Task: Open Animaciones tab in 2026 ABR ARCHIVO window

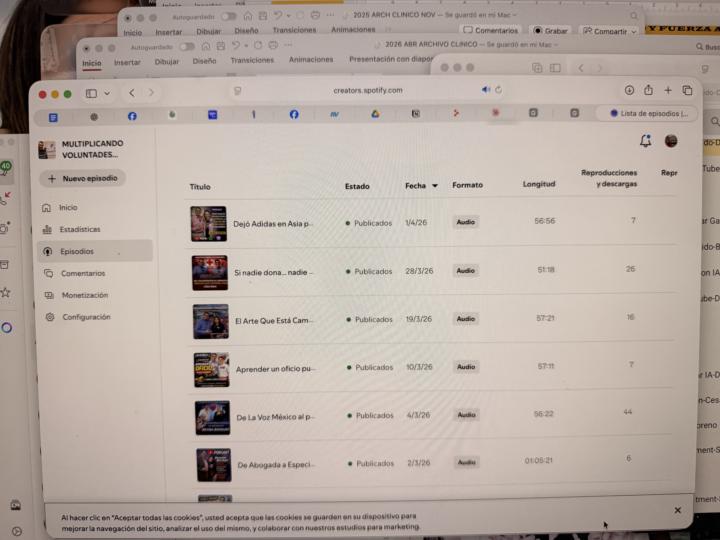Action: click(x=311, y=60)
